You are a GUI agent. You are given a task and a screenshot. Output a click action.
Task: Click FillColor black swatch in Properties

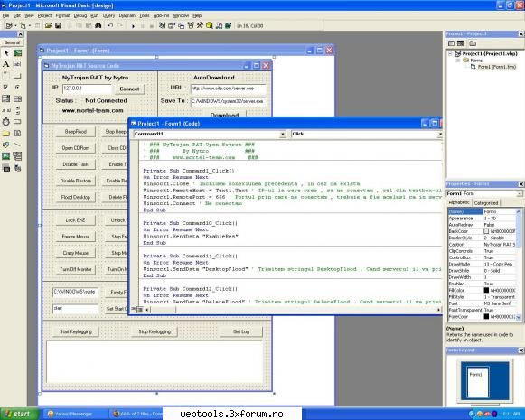[486, 290]
